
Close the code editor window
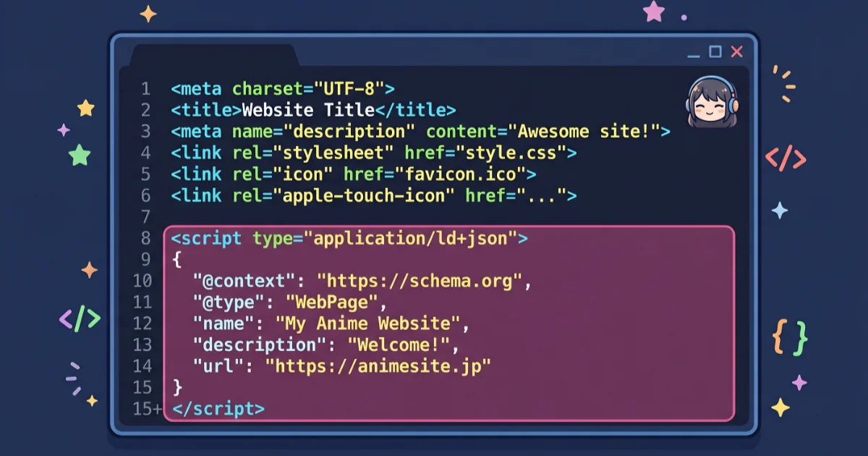click(x=737, y=51)
